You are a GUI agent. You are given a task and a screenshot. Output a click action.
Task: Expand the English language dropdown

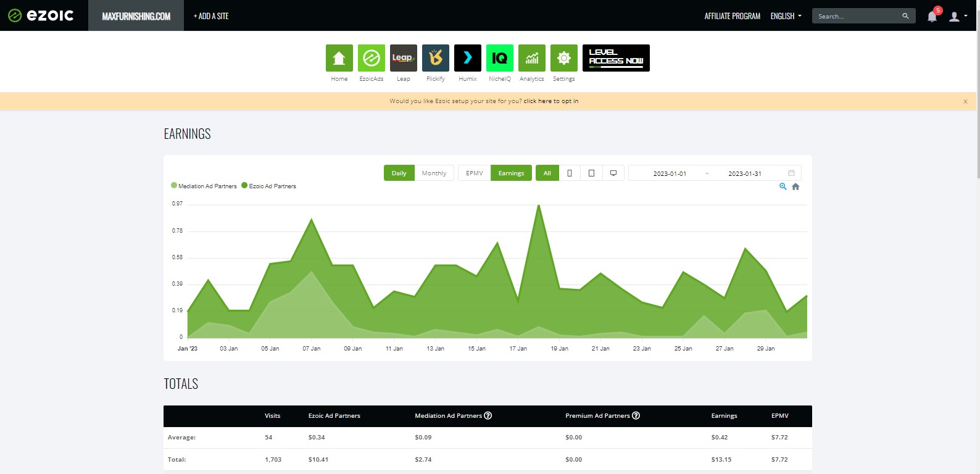786,16
